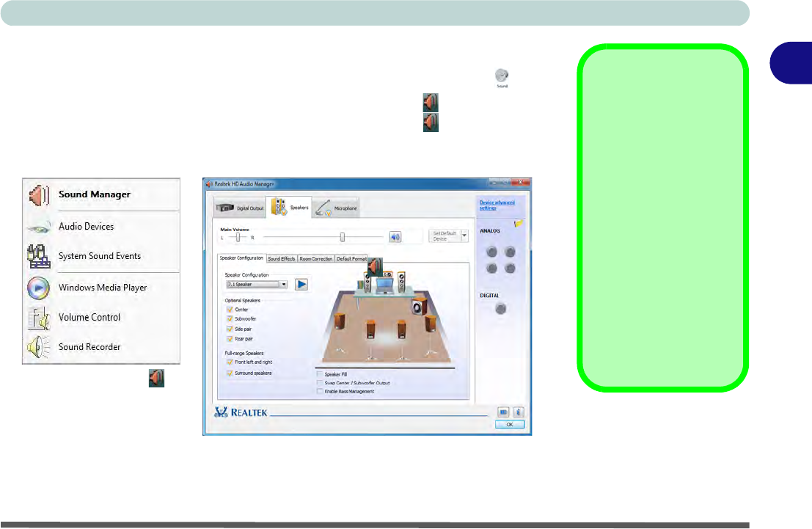Uncheck the Side pair checkbox
Viewport: 812px width, 529px height.
click(x=230, y=329)
